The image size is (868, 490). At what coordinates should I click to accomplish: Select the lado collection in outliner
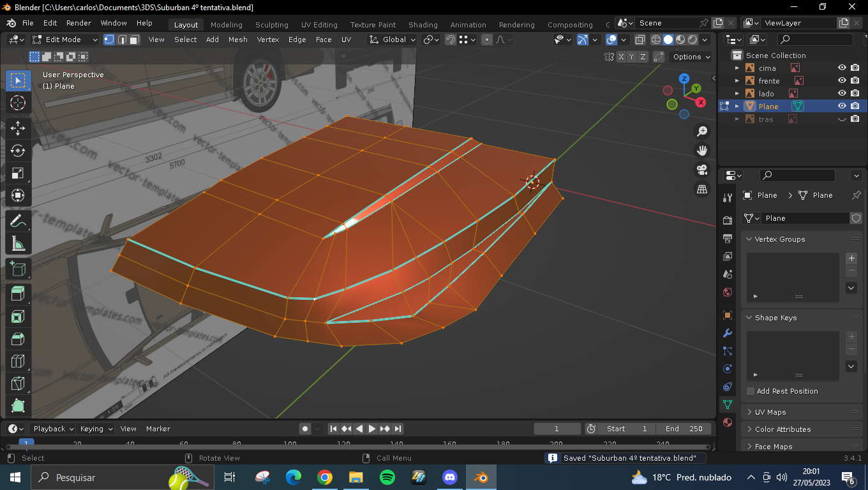click(766, 94)
